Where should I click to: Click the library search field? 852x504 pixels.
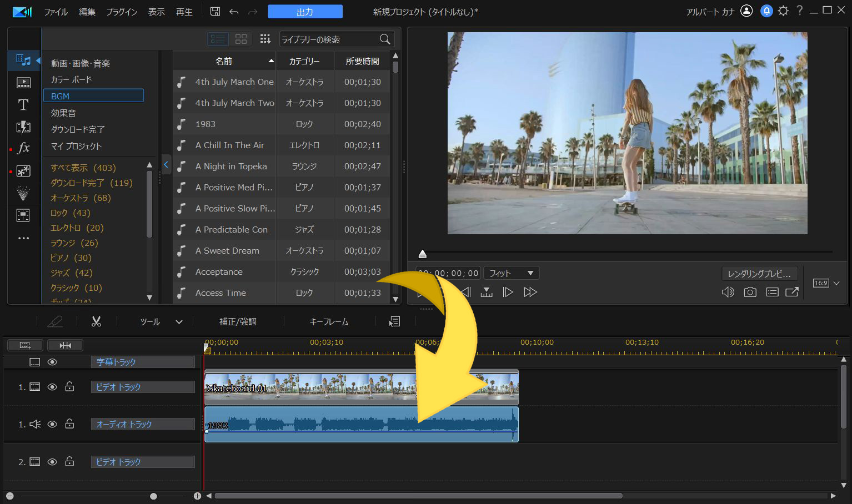(328, 39)
